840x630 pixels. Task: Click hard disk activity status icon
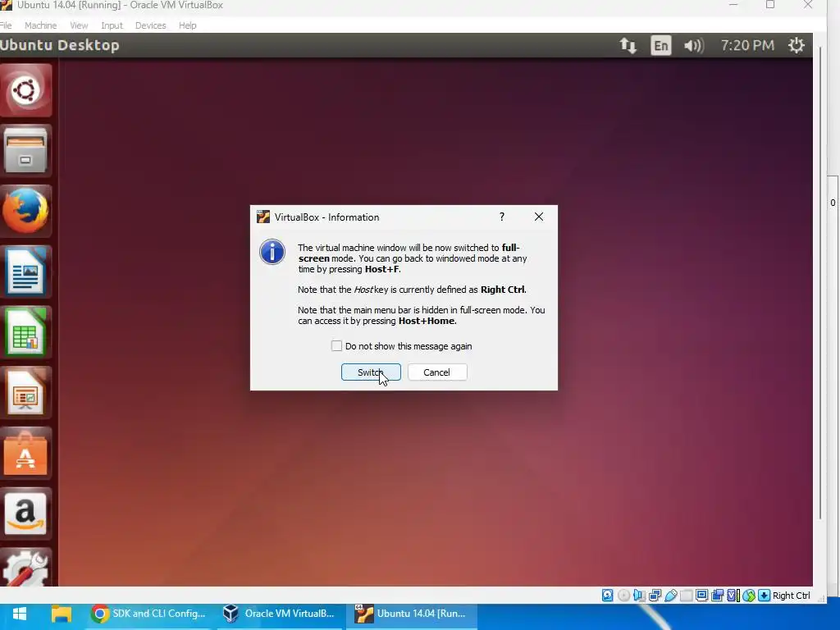[608, 596]
